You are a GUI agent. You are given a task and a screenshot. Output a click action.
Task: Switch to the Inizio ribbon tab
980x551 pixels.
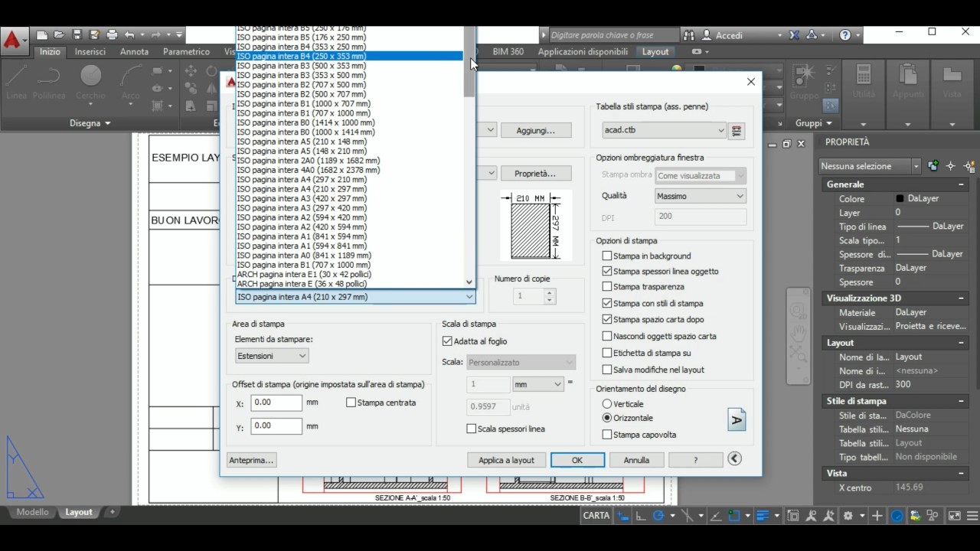click(x=50, y=52)
